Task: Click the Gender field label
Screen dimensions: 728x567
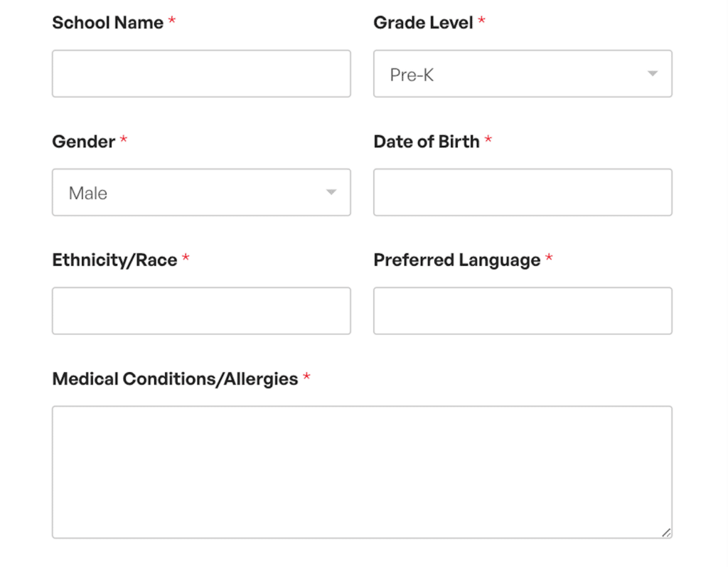Action: (82, 142)
